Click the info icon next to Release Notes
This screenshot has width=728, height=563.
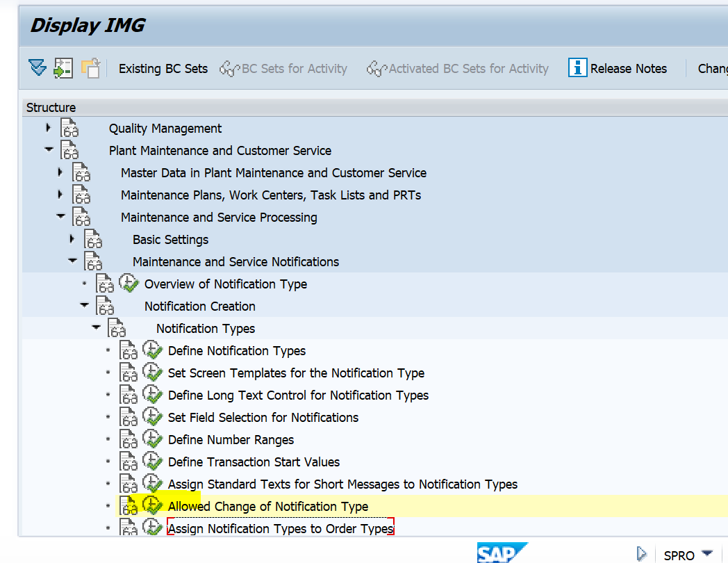[577, 67]
